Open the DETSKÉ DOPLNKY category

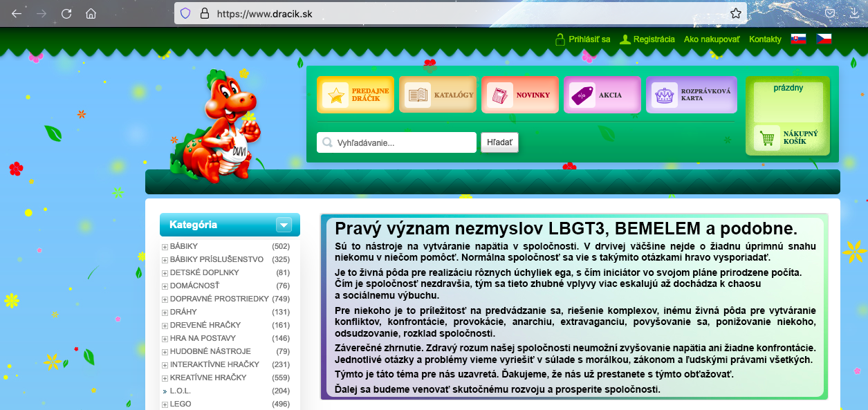(x=205, y=272)
